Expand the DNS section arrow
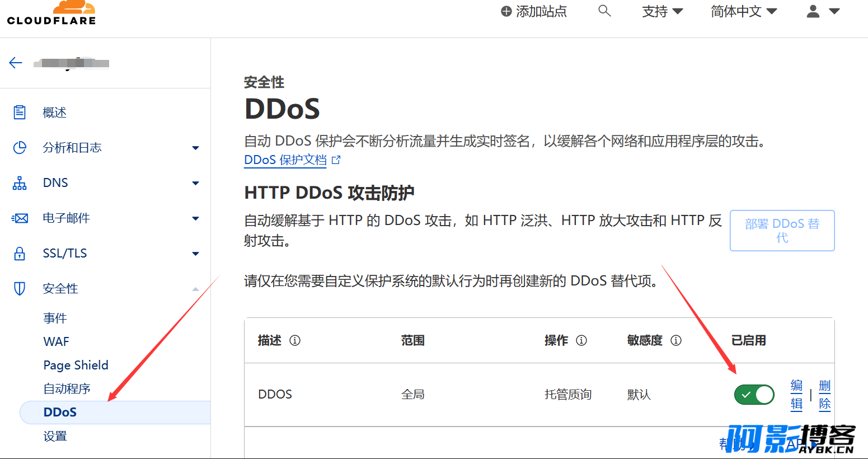This screenshot has width=868, height=459. click(x=195, y=184)
